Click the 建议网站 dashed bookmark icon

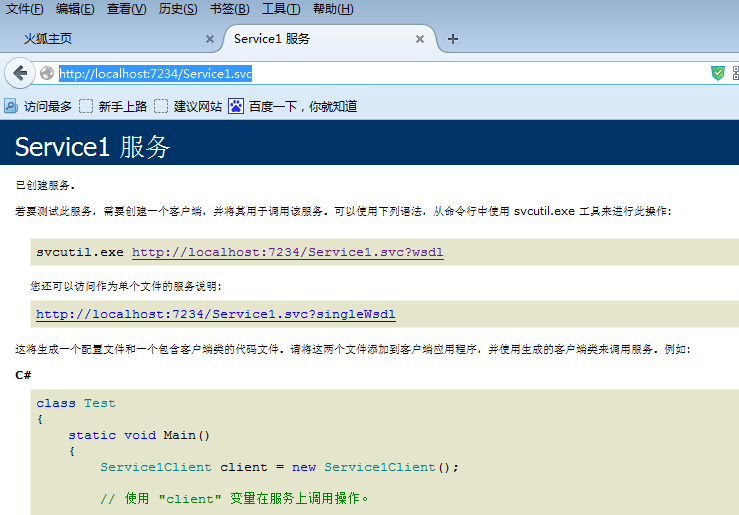(161, 106)
